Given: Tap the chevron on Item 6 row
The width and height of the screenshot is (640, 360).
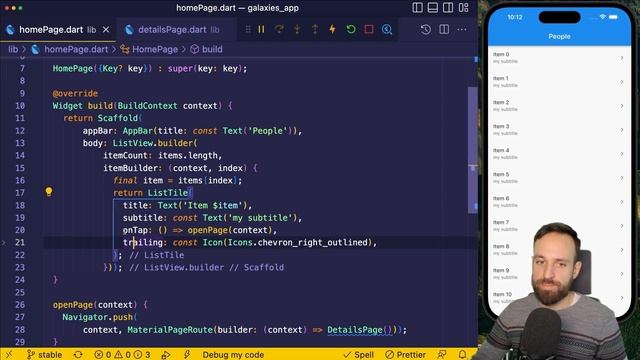Looking at the screenshot, I should pyautogui.click(x=622, y=202).
